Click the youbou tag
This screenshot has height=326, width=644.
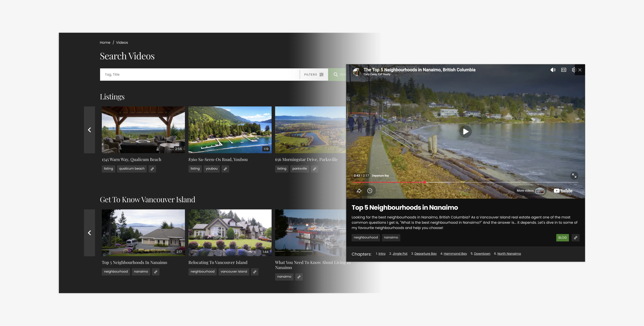point(212,169)
